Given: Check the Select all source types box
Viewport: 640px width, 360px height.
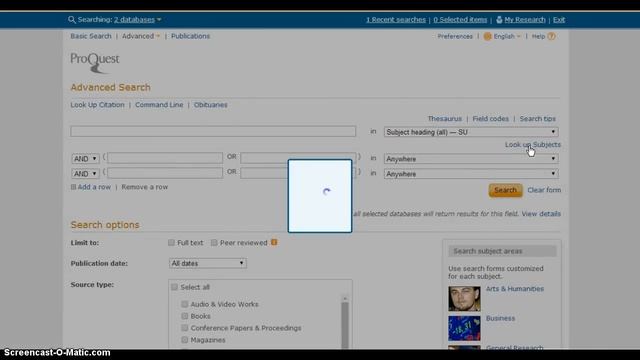Looking at the screenshot, I should (x=175, y=287).
